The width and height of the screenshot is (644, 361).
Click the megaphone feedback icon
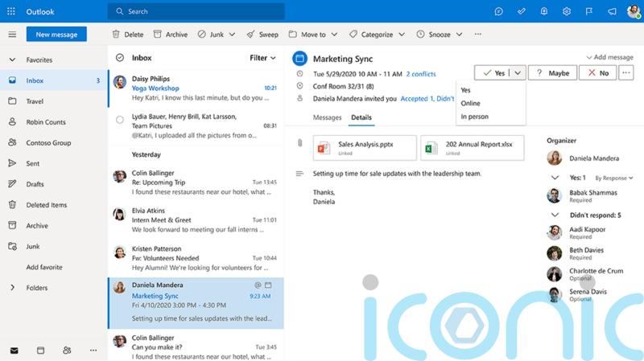coord(612,11)
